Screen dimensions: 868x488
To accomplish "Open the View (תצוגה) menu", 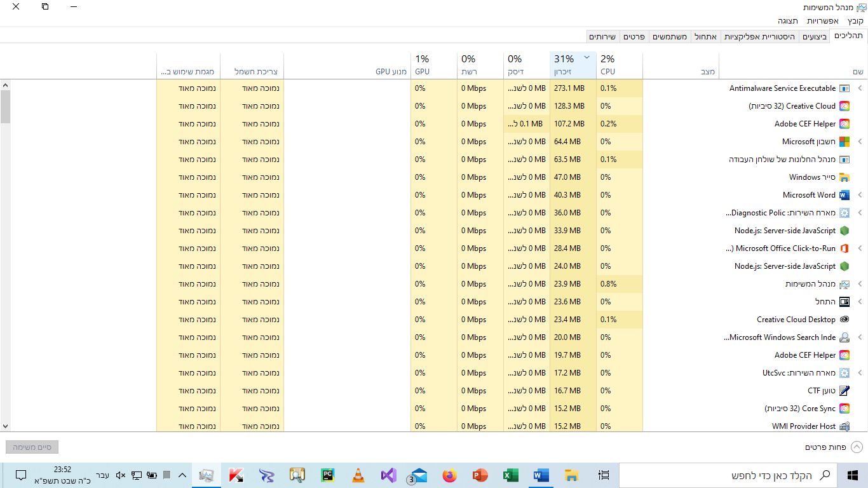I will tap(788, 21).
